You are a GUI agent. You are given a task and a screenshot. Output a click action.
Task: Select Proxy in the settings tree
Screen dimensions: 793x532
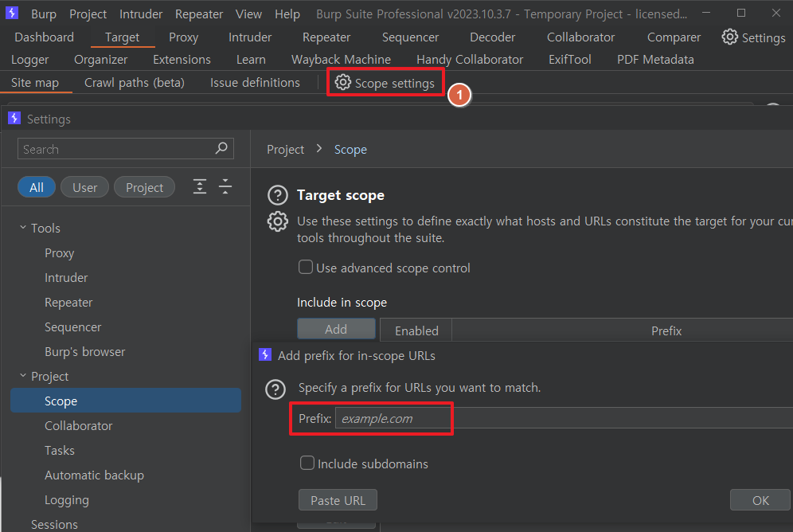(x=59, y=252)
